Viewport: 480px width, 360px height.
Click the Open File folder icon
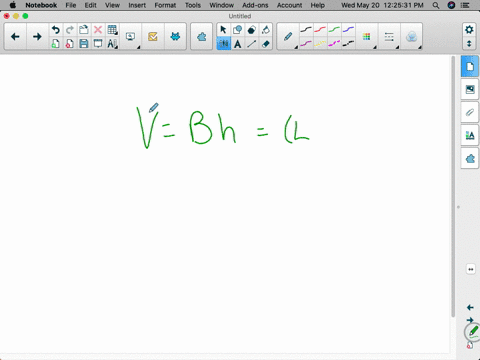click(84, 30)
